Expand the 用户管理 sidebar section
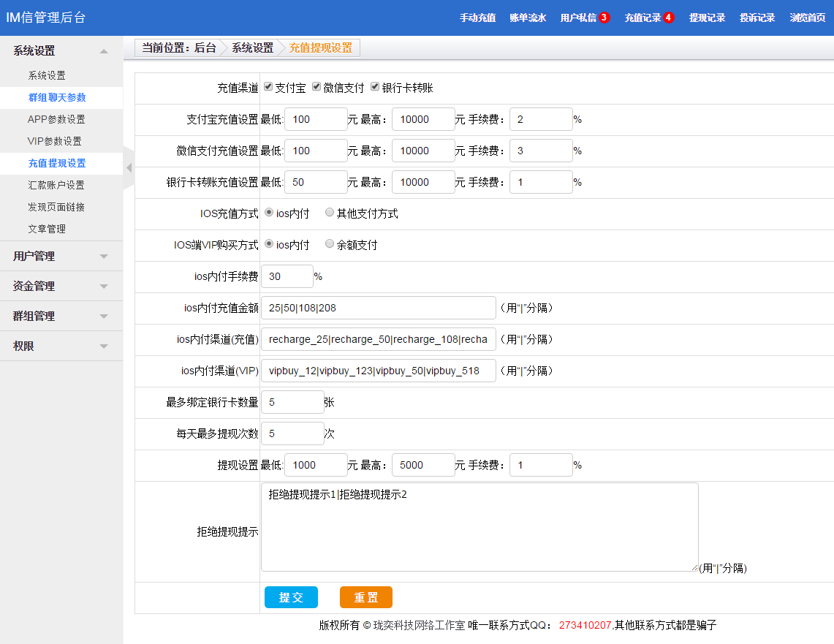 [x=61, y=257]
